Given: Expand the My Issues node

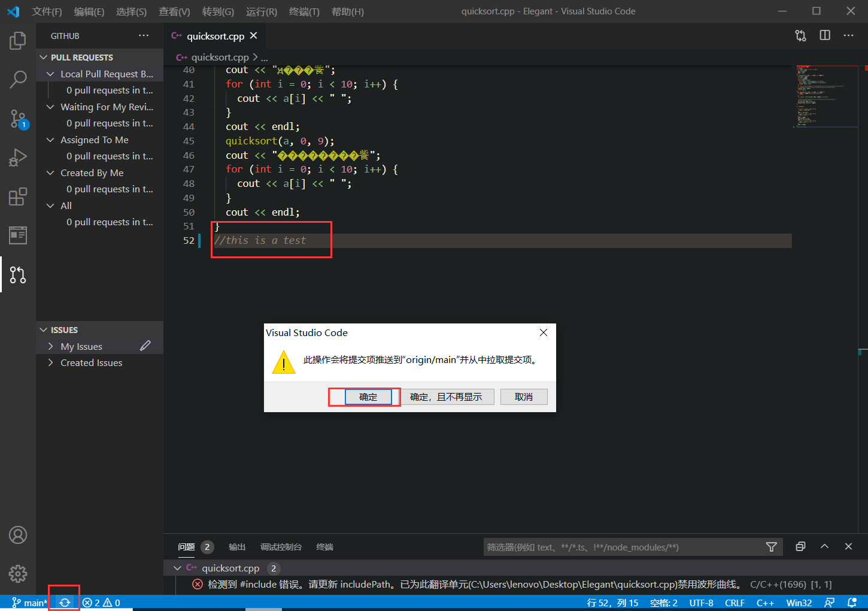Looking at the screenshot, I should [50, 346].
